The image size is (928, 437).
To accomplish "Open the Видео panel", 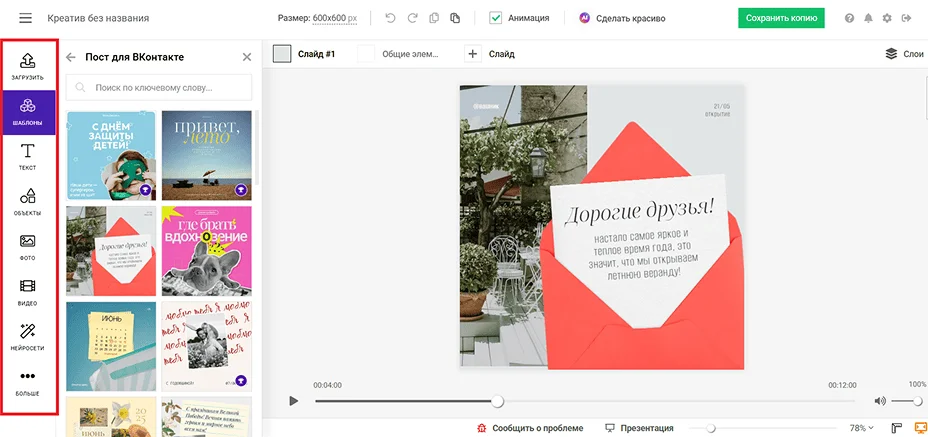I will pos(28,291).
